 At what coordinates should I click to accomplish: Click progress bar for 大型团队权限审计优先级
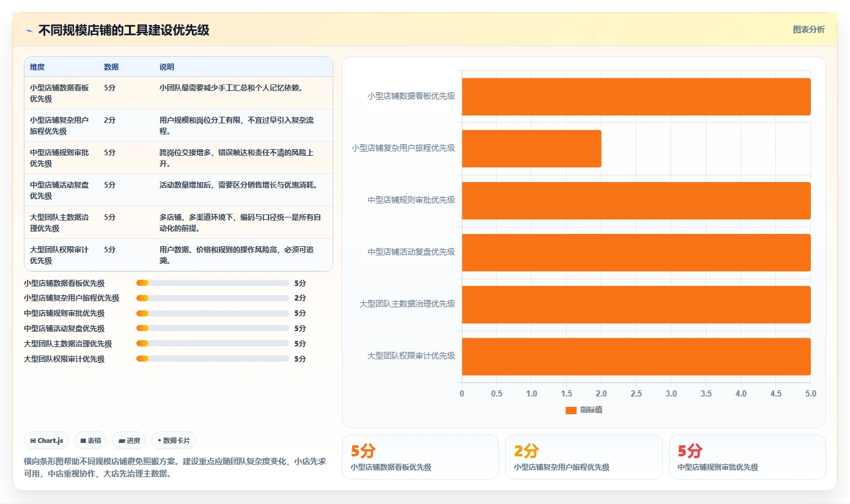point(213,359)
